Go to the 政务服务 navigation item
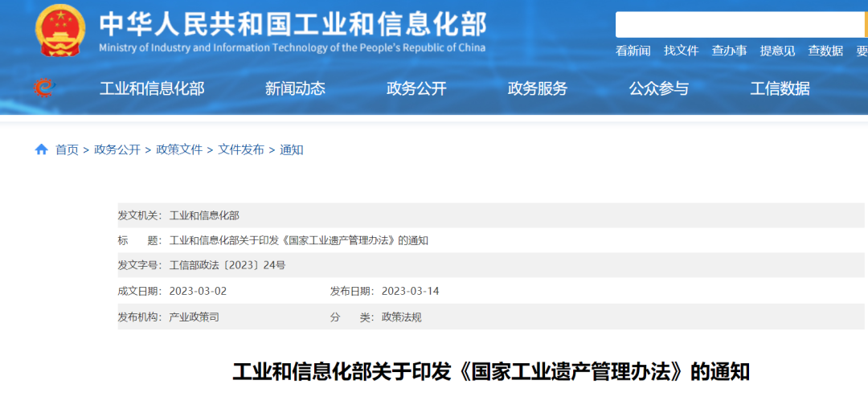Image resolution: width=868 pixels, height=413 pixels. (x=538, y=88)
